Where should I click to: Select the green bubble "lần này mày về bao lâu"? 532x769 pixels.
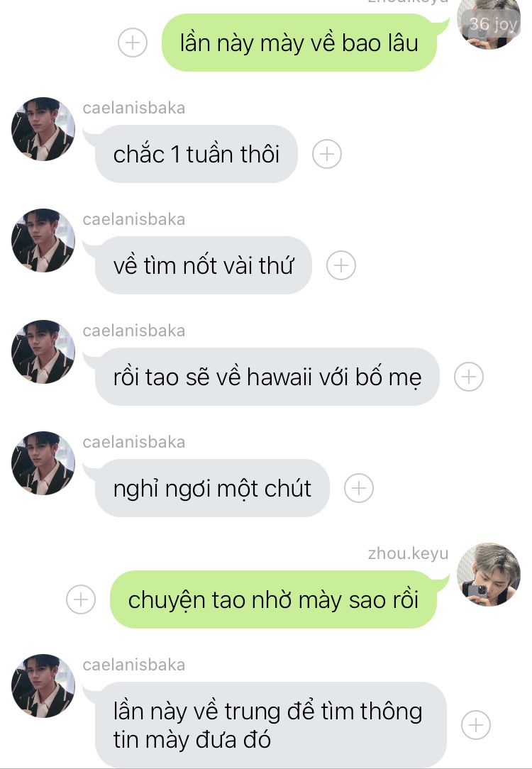pos(299,43)
